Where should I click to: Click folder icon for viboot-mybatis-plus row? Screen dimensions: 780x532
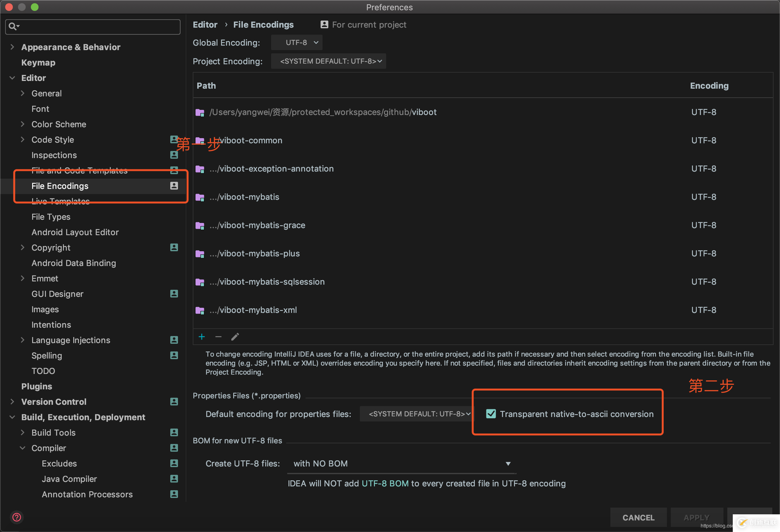pyautogui.click(x=200, y=254)
